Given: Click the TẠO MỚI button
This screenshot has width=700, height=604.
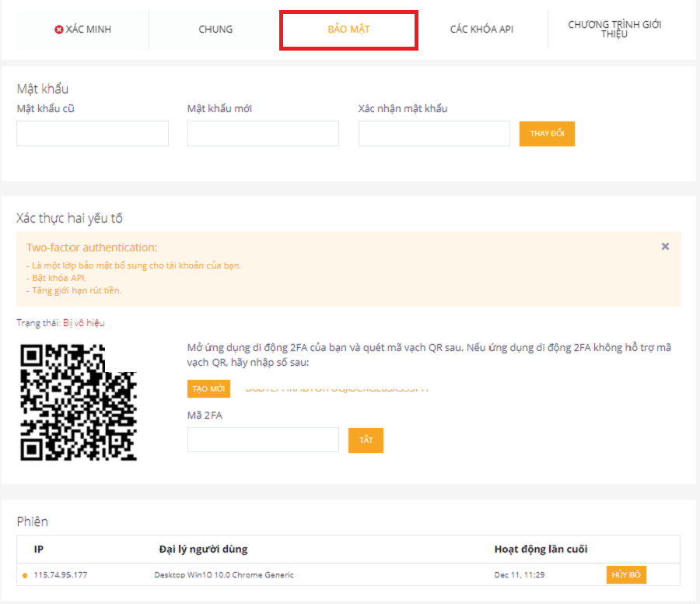Looking at the screenshot, I should point(208,388).
